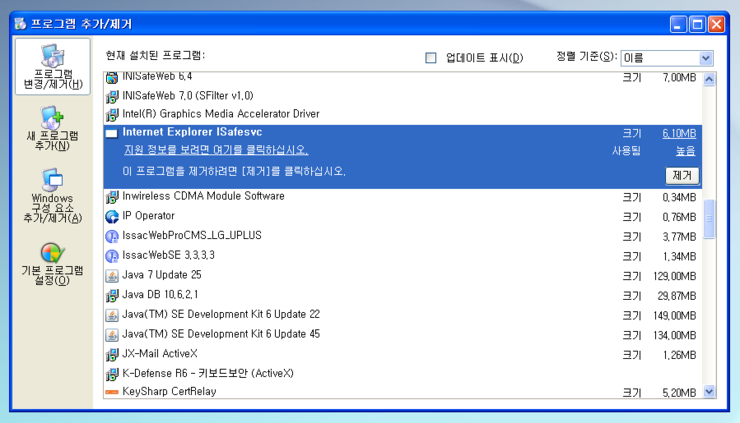Open the 정렬 기준 dropdown

pyautogui.click(x=706, y=58)
